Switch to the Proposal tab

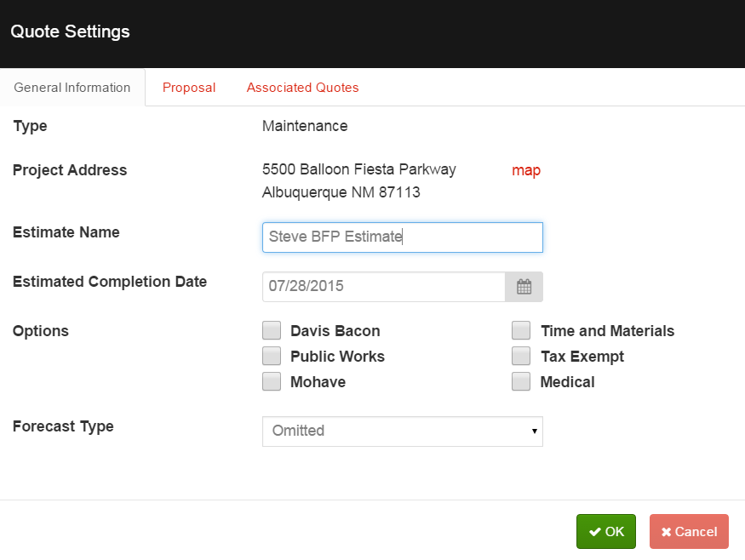pos(189,88)
